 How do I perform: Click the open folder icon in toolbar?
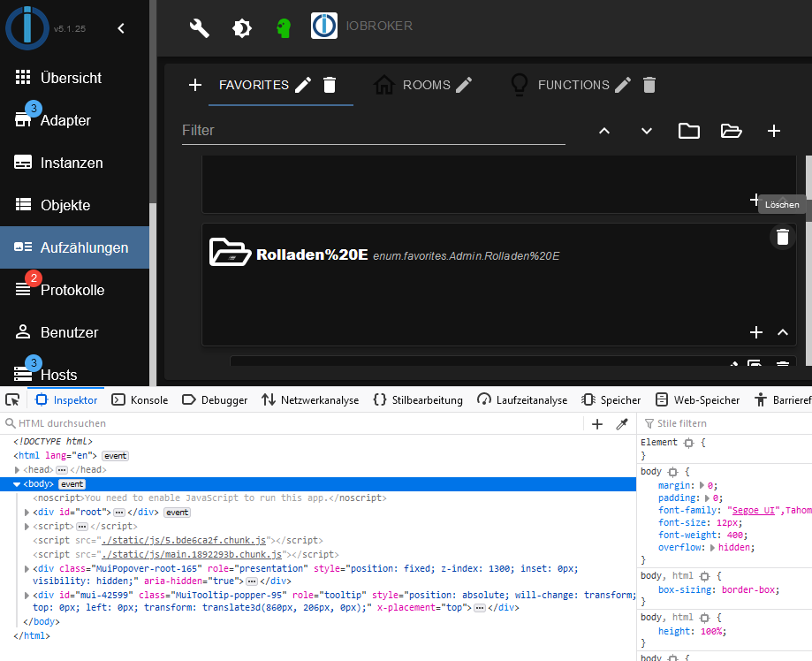732,131
